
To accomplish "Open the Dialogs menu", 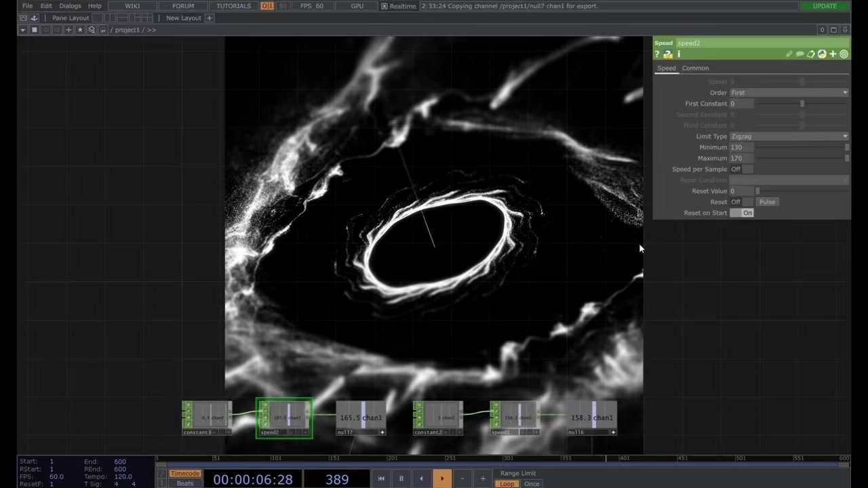I will (x=70, y=6).
